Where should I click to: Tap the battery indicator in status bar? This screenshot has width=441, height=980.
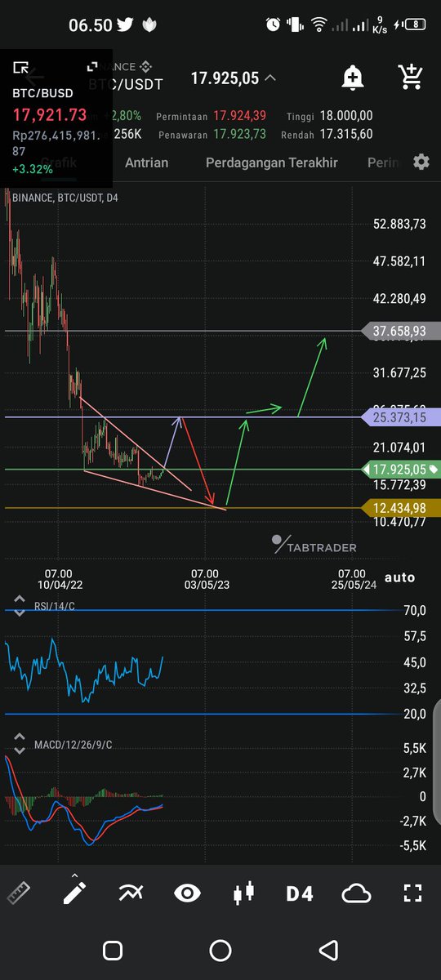[x=415, y=24]
